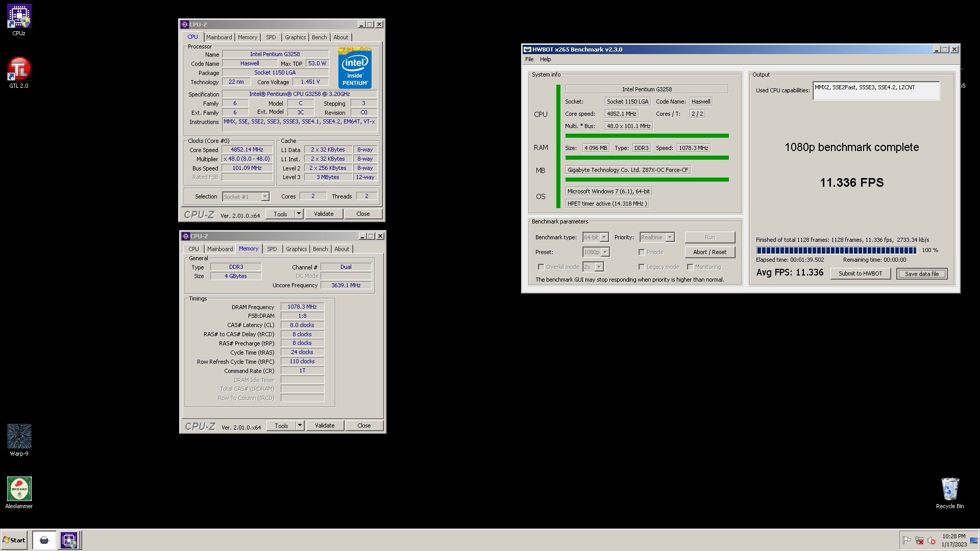The image size is (980, 551).
Task: Click Tools in the CPU tab window
Action: 280,214
